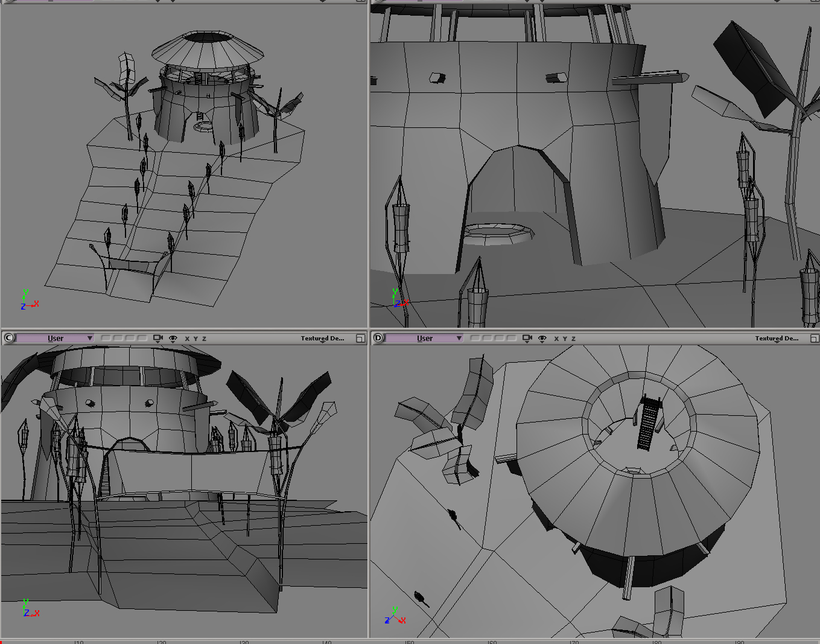Expand Textured display mode in viewport C
This screenshot has height=644, width=820.
322,339
